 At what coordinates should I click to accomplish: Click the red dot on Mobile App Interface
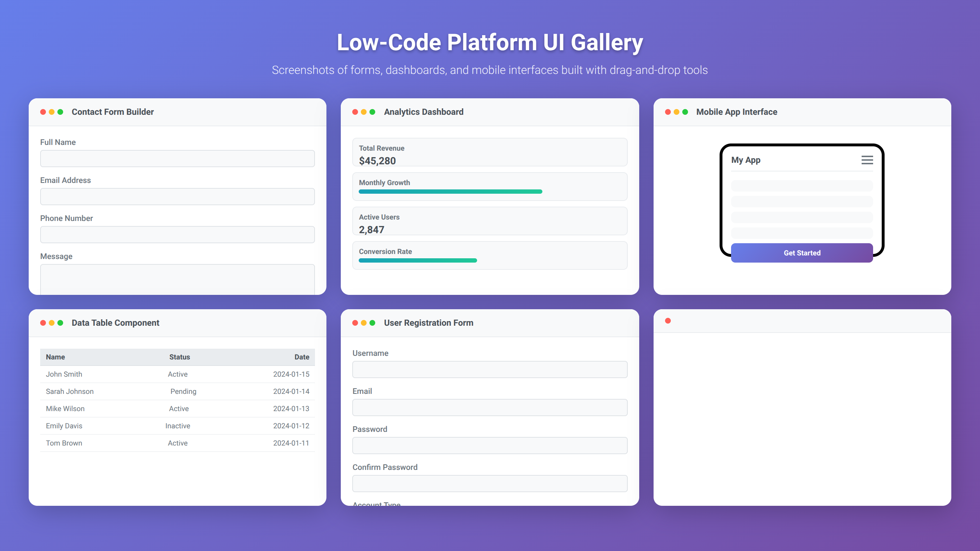668,112
